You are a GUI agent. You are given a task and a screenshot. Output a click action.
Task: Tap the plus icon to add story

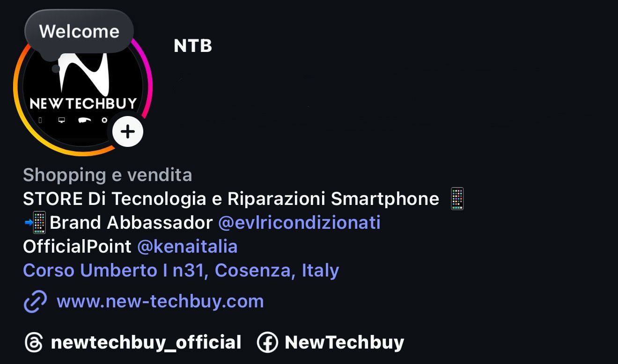[x=128, y=131]
